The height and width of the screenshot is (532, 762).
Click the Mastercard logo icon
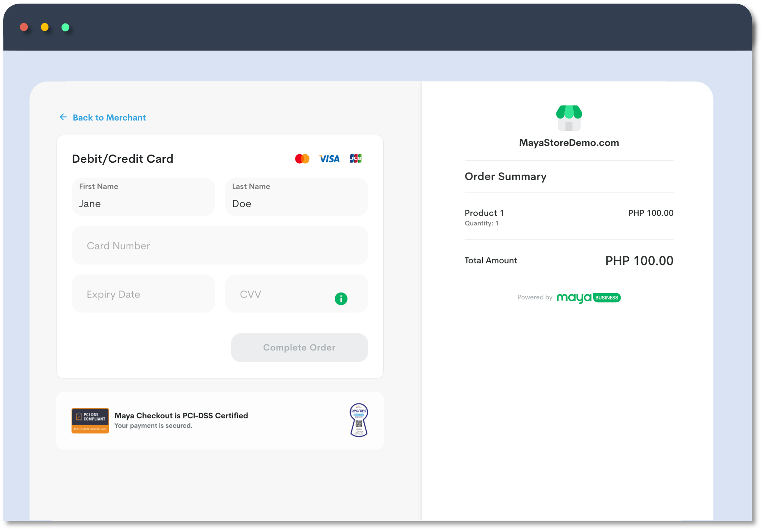coord(302,159)
